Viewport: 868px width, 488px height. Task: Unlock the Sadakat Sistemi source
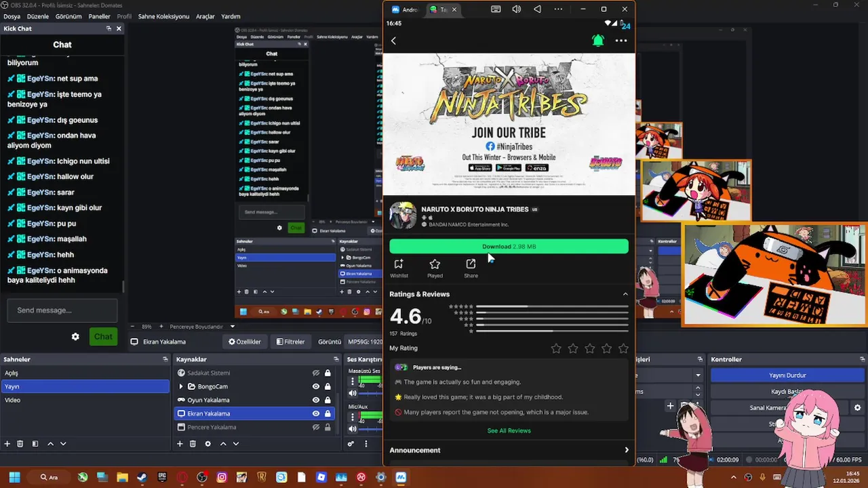click(x=328, y=373)
